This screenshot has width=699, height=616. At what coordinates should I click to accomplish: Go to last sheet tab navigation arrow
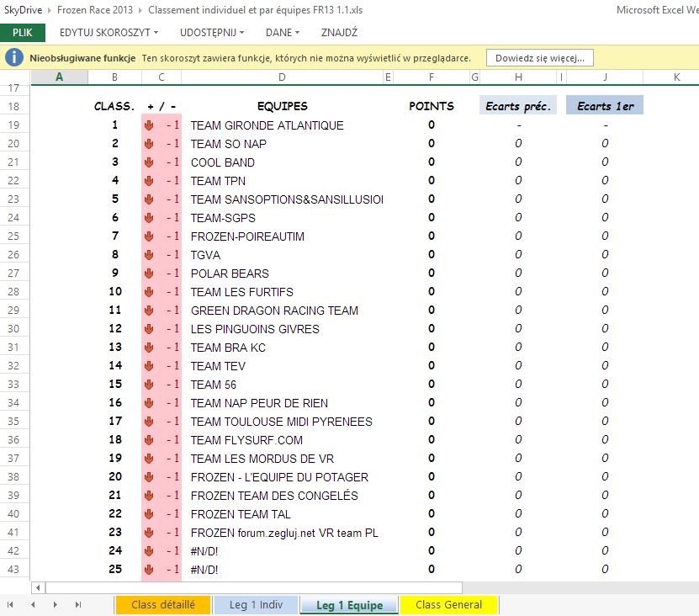pyautogui.click(x=78, y=605)
